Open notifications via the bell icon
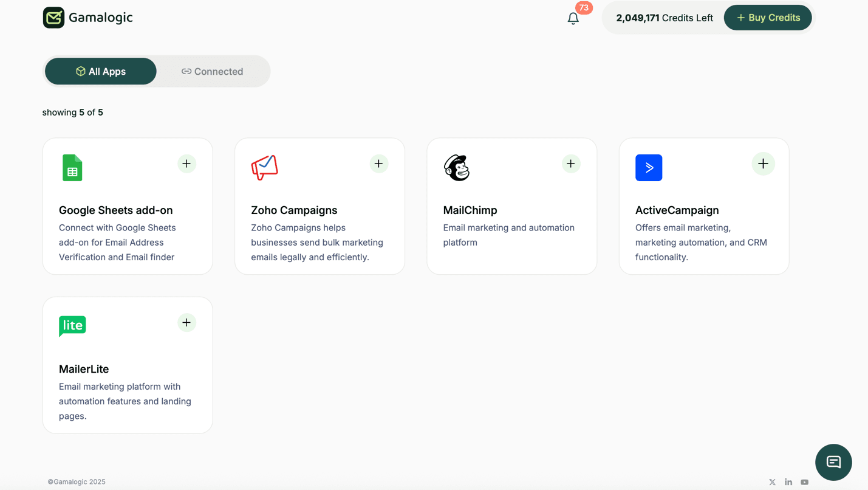 click(572, 18)
